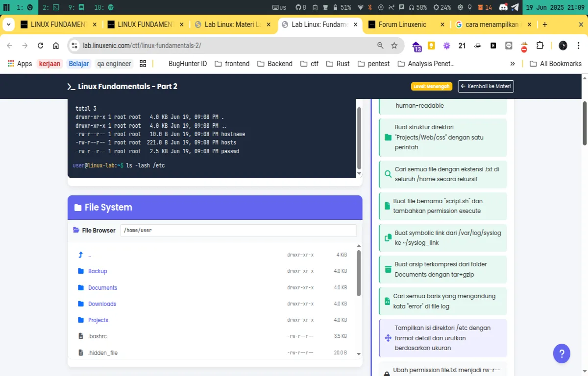Click the yellow note extension icon

(x=431, y=46)
